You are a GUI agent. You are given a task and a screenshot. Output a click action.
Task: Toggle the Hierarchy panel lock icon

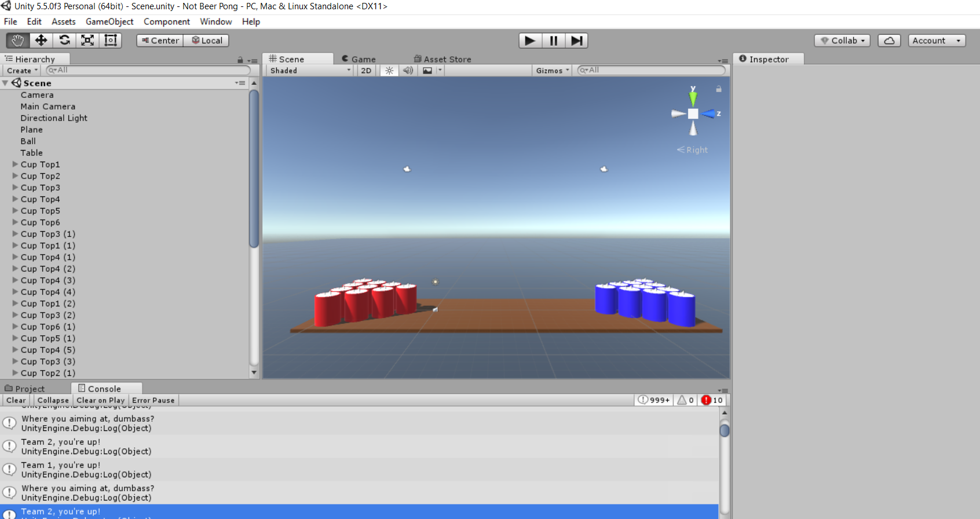coord(240,60)
